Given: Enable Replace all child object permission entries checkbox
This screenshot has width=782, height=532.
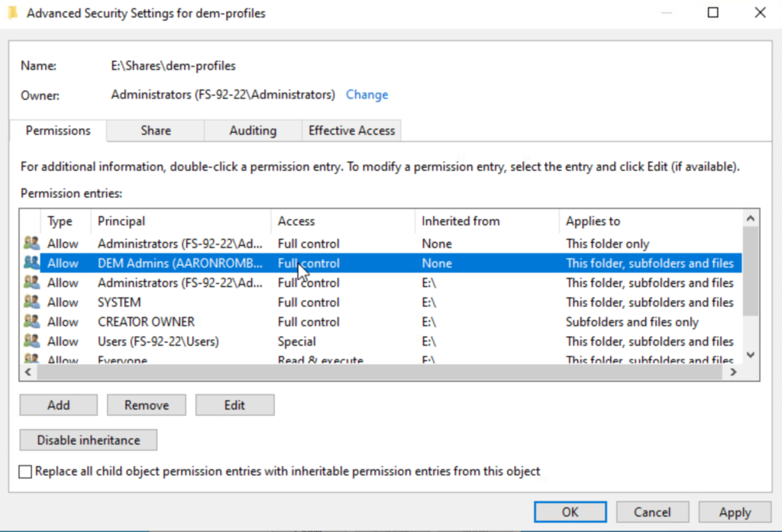Looking at the screenshot, I should 26,472.
